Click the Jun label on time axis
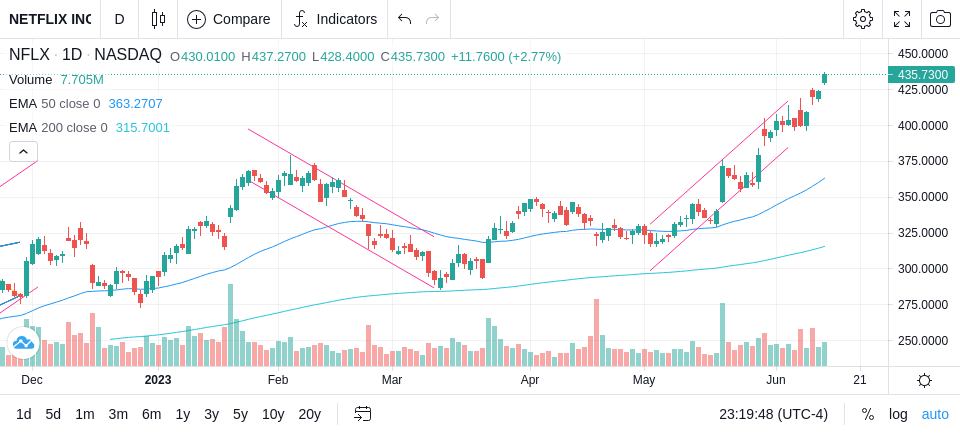 (x=776, y=380)
